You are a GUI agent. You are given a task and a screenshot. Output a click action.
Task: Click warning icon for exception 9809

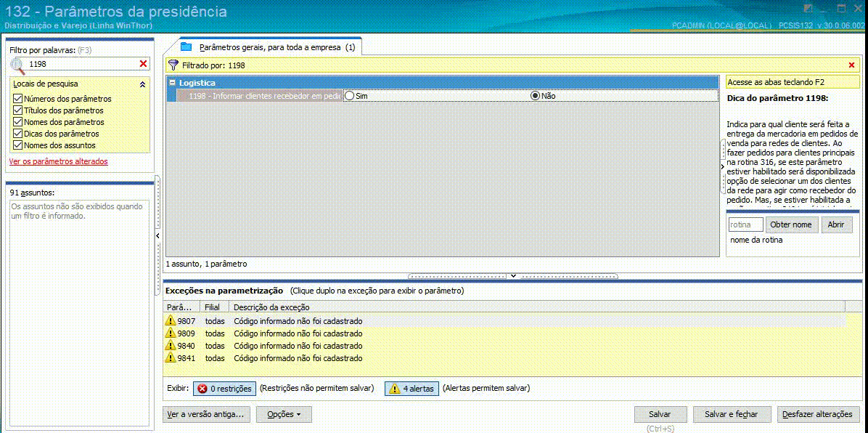(x=171, y=333)
